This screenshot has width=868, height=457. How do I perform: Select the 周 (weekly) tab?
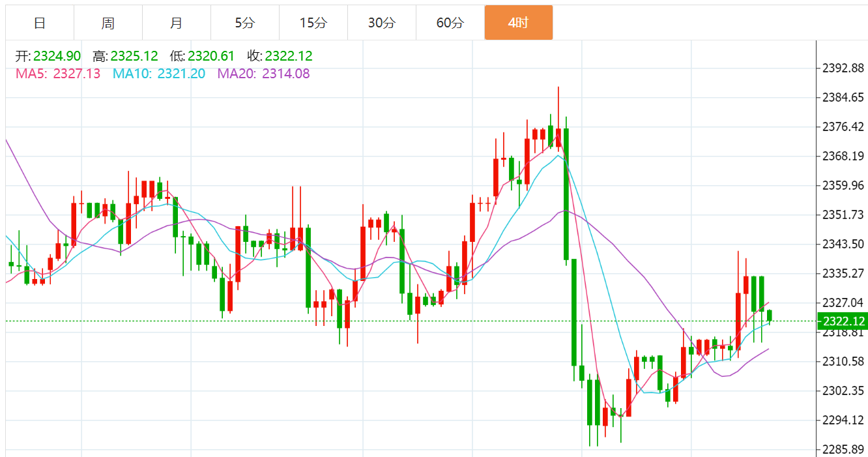[x=108, y=23]
